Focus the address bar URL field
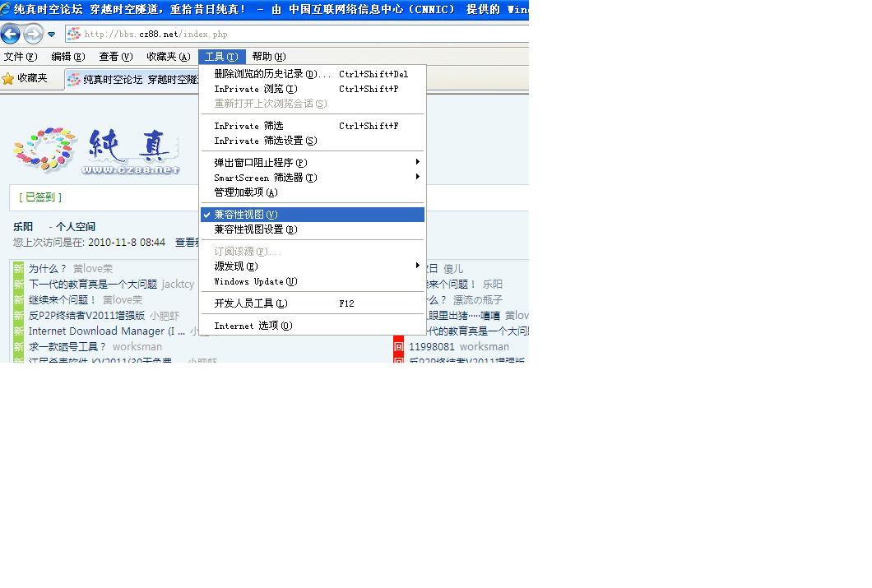This screenshot has height=588, width=872. 298,34
